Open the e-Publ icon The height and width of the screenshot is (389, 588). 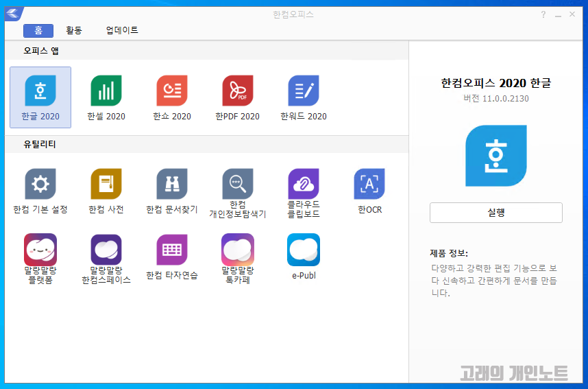pyautogui.click(x=304, y=250)
